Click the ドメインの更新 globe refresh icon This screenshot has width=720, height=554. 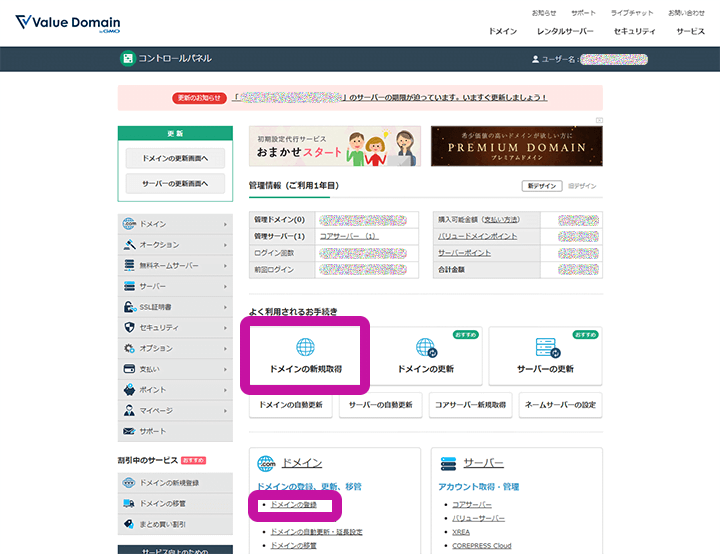[x=425, y=348]
